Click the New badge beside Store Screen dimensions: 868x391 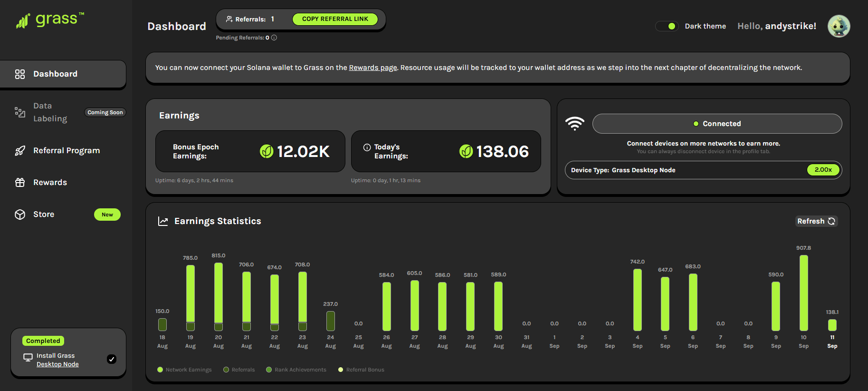(x=107, y=215)
